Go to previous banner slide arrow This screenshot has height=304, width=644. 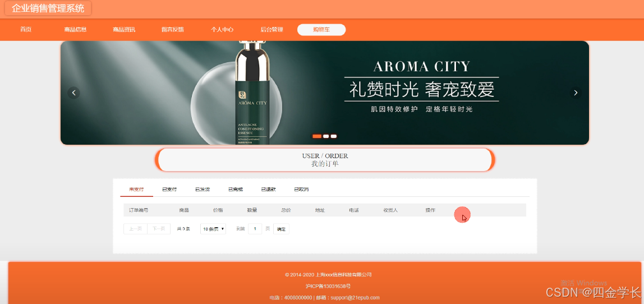tap(73, 93)
